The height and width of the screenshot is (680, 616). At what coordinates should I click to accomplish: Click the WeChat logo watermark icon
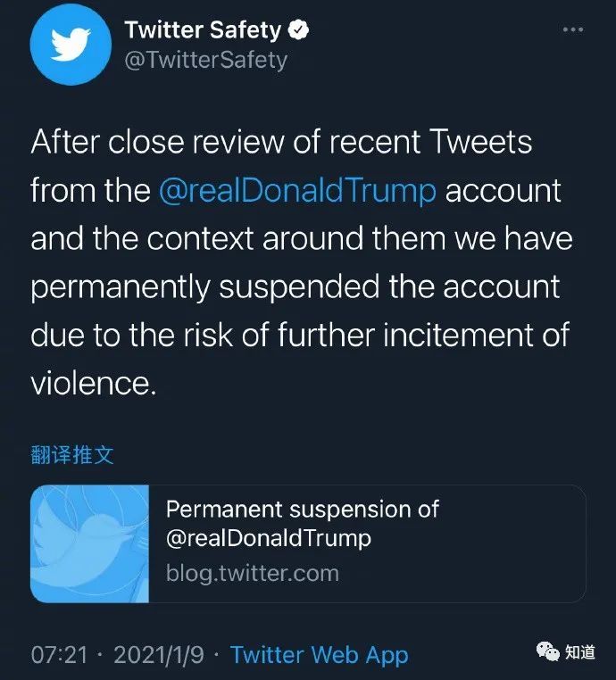coord(548,651)
